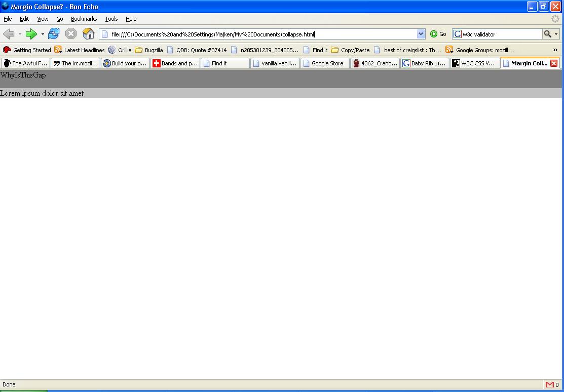
Task: Click the Stop loading icon
Action: [x=71, y=34]
